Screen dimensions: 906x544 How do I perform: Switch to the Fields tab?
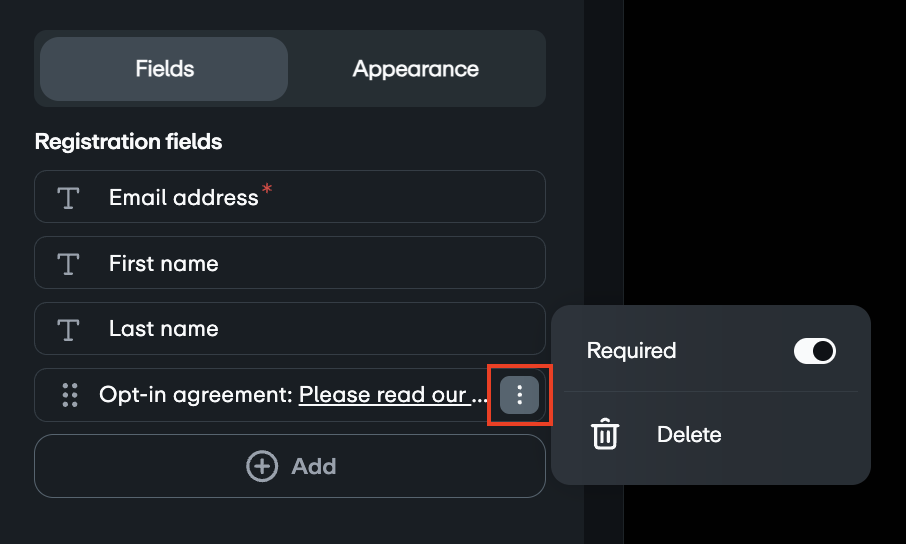(164, 69)
